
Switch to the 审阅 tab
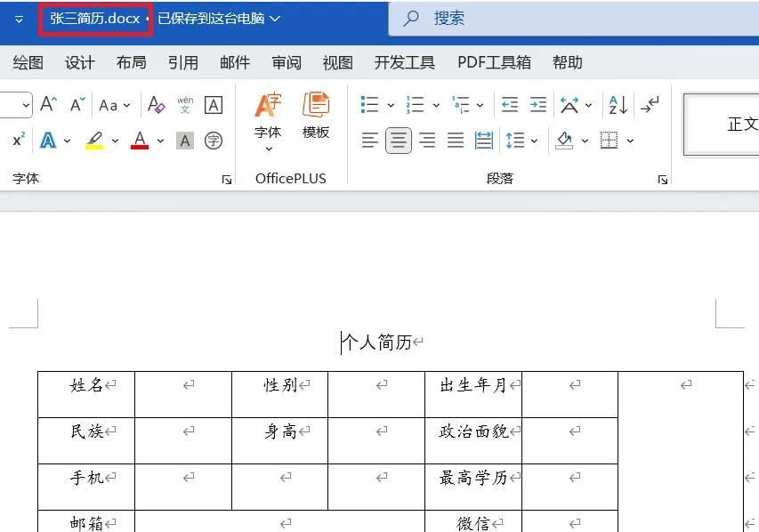point(287,62)
